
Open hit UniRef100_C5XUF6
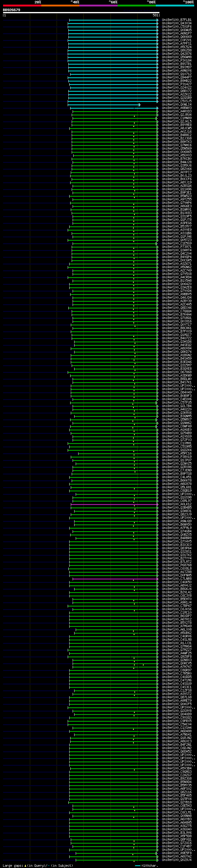(x=176, y=26)
